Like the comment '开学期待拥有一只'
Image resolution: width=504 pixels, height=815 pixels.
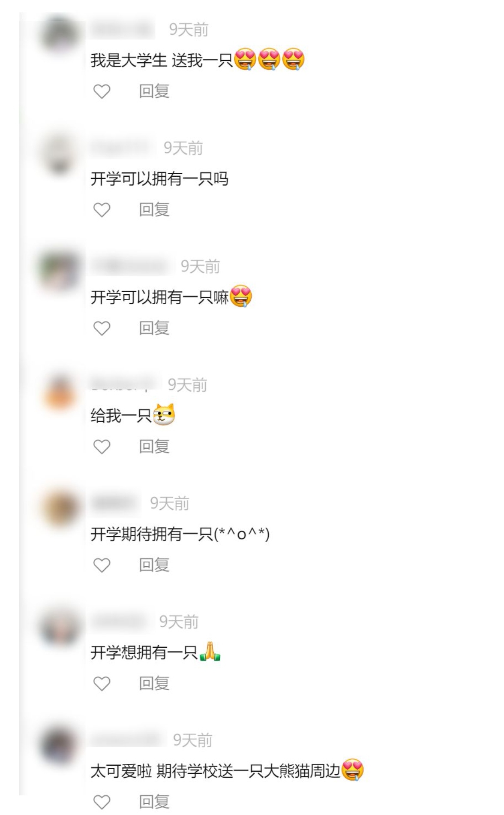[102, 565]
